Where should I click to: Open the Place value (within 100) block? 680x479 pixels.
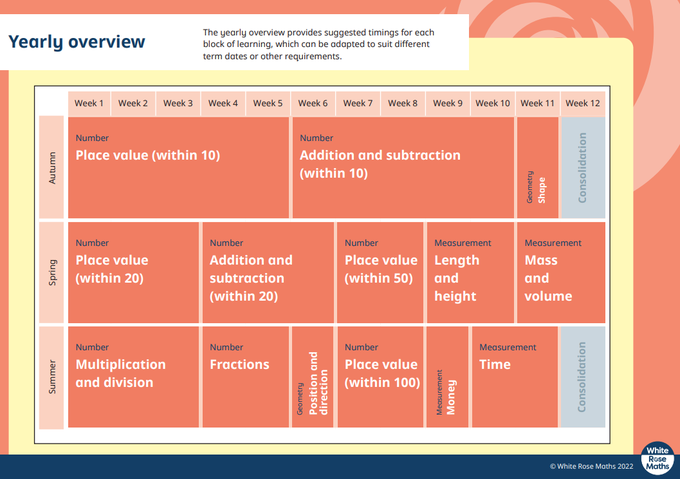point(380,377)
